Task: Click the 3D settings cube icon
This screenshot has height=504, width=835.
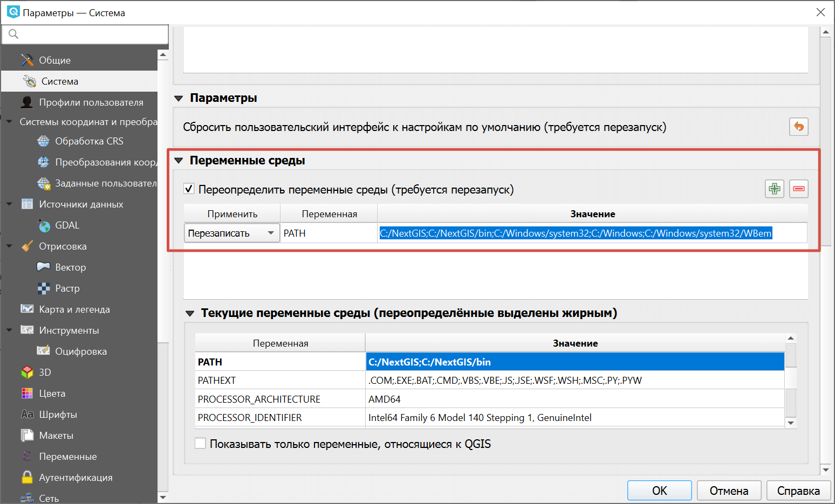Action: [x=27, y=372]
